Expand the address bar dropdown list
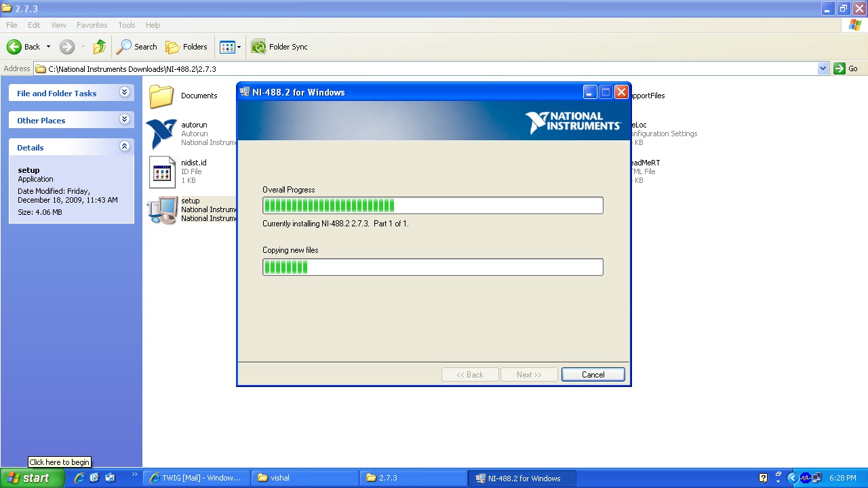The image size is (868, 488). [x=823, y=68]
